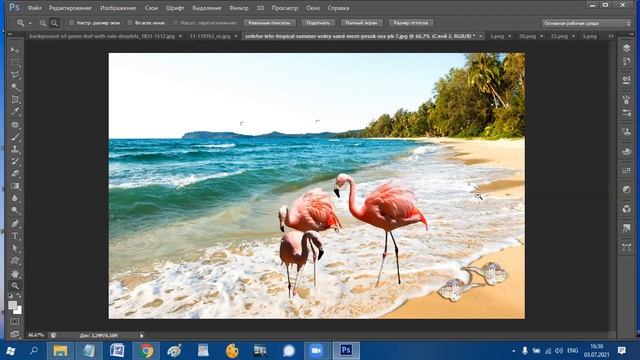Select the Pen tool
The width and height of the screenshot is (640, 360).
coord(15,224)
